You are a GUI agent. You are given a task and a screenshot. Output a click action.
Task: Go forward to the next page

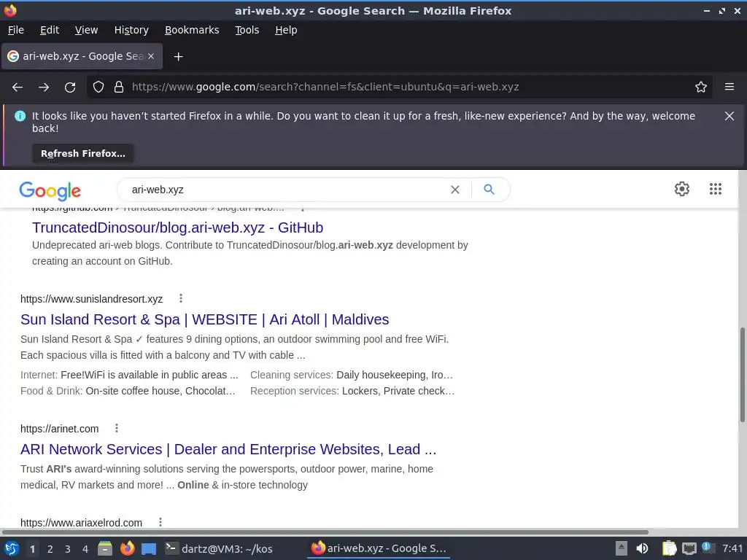point(44,87)
